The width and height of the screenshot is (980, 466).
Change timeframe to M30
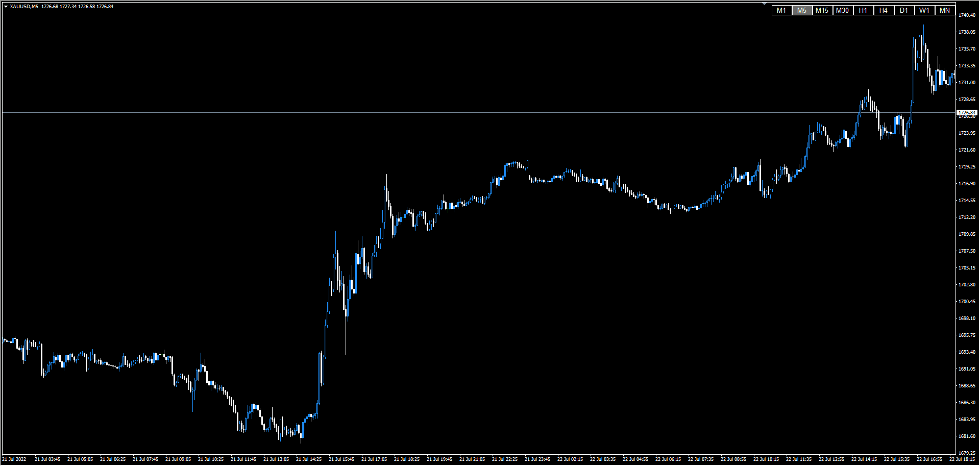843,10
